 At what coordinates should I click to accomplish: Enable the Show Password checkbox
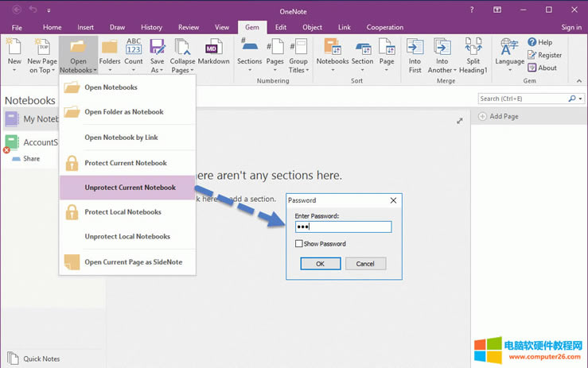coord(299,244)
